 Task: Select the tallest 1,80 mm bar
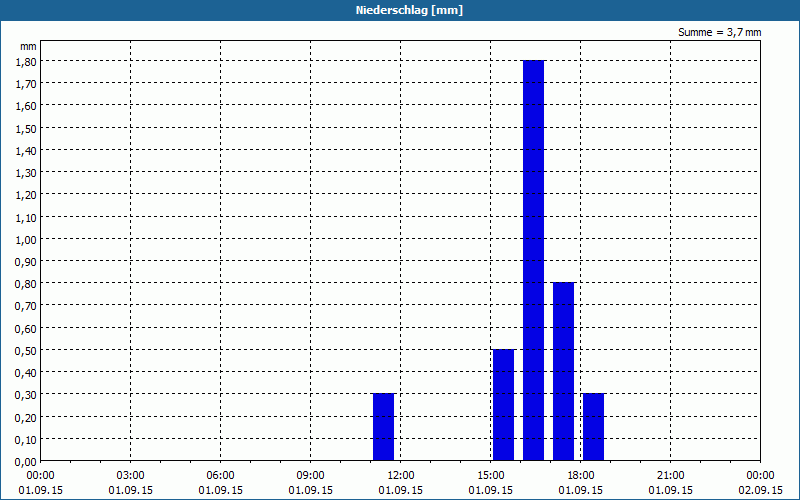tap(533, 260)
